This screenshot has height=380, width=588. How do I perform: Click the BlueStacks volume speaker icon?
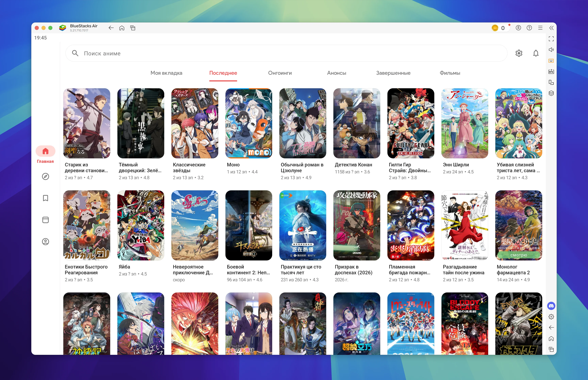click(551, 50)
